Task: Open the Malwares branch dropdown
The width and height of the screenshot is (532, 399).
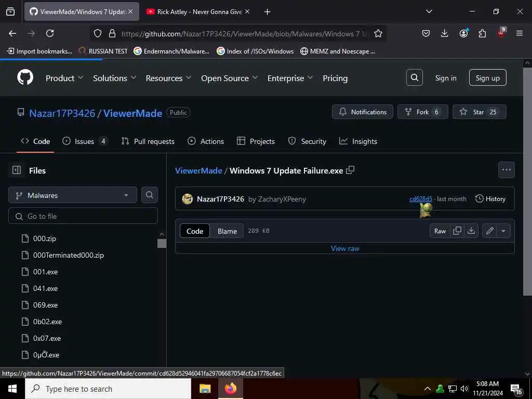Action: (x=73, y=195)
